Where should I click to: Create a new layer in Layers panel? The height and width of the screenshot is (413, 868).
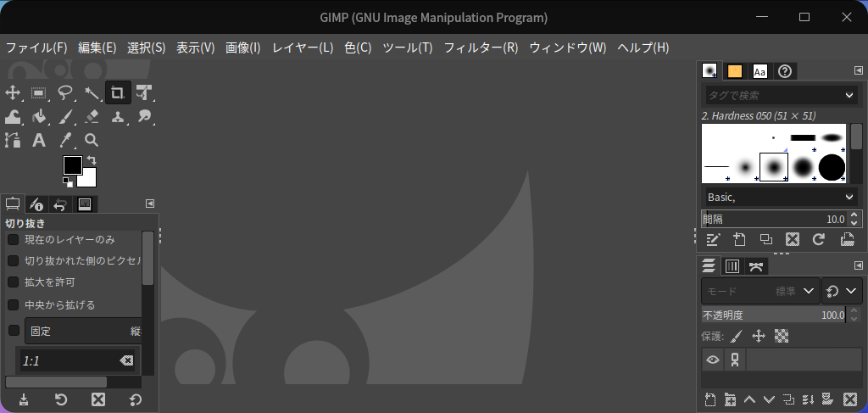pos(710,399)
